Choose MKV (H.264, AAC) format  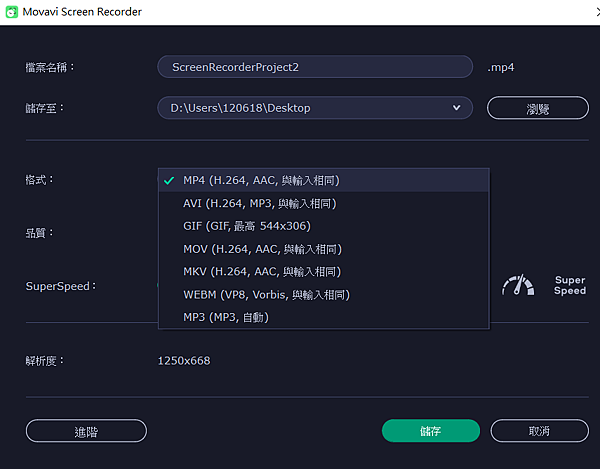point(324,272)
